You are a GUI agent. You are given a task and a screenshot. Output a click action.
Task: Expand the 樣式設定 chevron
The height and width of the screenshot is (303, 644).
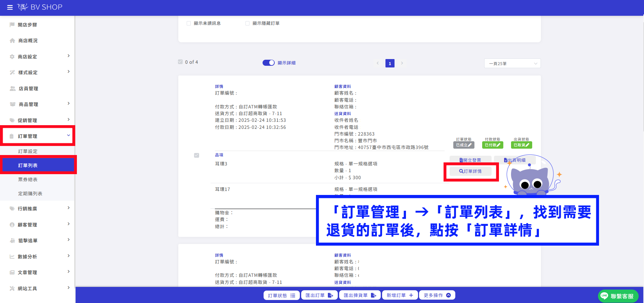tap(68, 71)
